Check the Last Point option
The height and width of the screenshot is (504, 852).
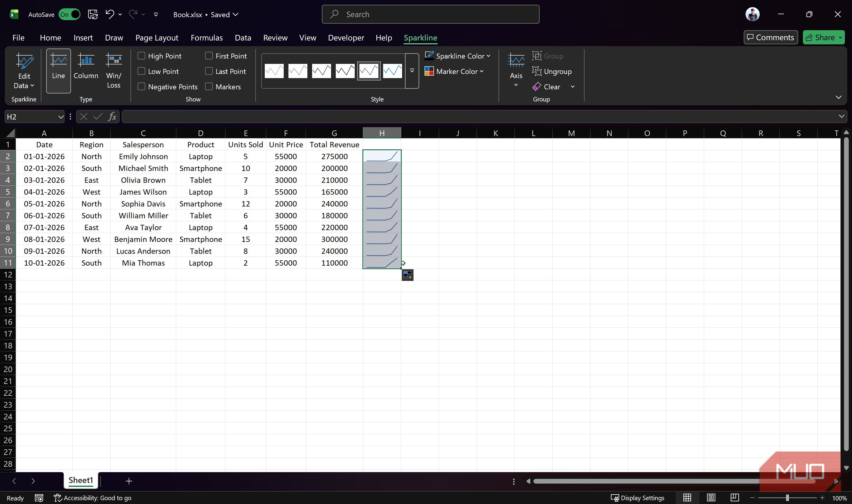click(209, 71)
